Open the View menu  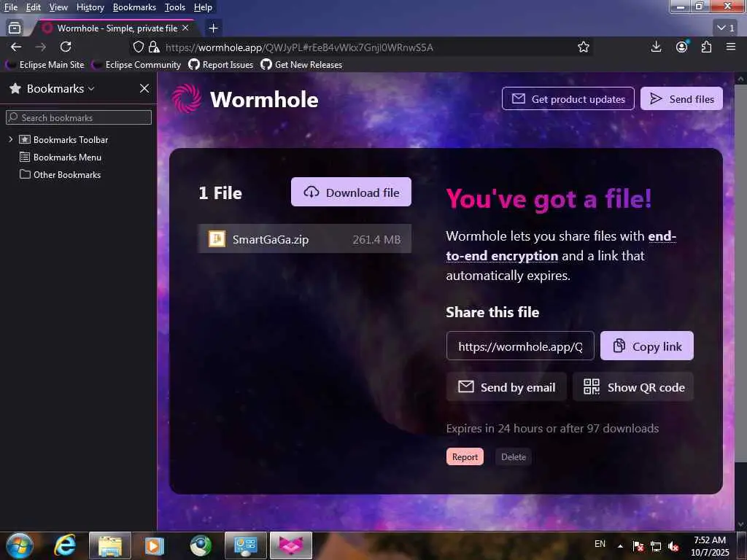coord(58,7)
